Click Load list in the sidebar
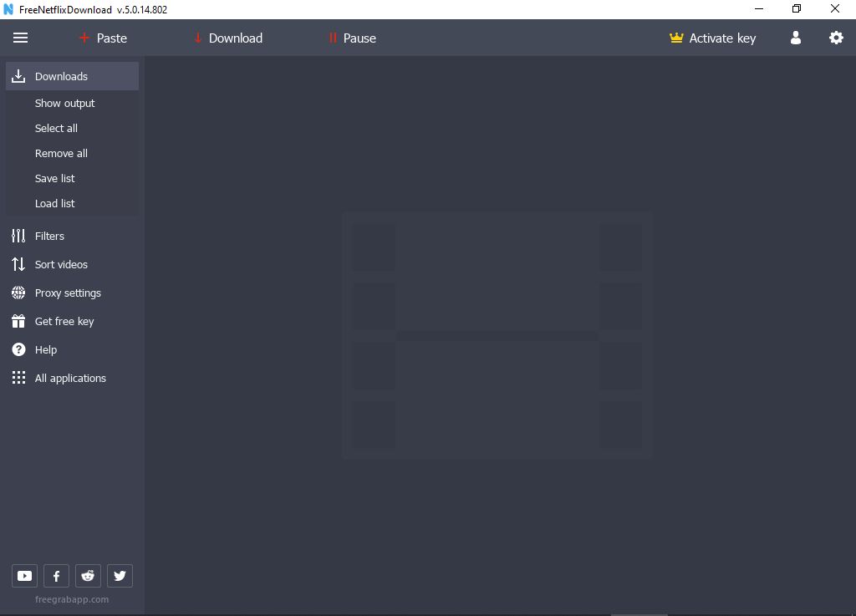The image size is (856, 616). click(54, 203)
